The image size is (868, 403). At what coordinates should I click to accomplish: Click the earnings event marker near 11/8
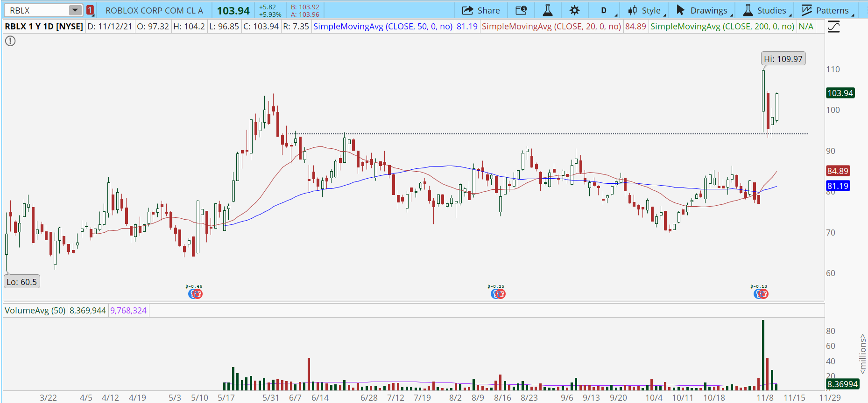pyautogui.click(x=761, y=293)
